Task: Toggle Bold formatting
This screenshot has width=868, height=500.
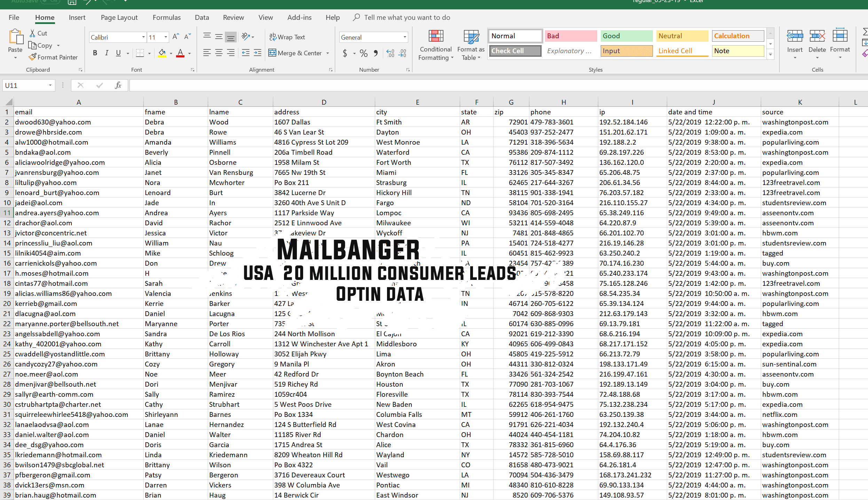Action: coord(95,53)
